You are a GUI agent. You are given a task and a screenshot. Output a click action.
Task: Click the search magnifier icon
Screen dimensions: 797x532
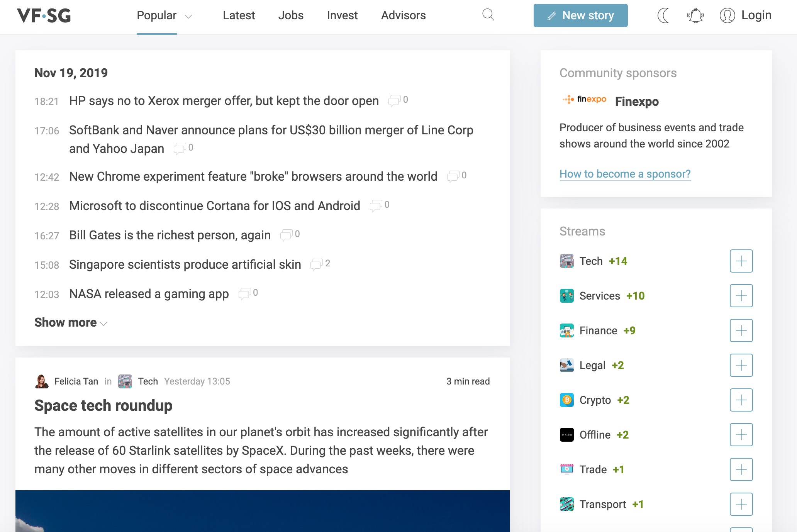488,15
